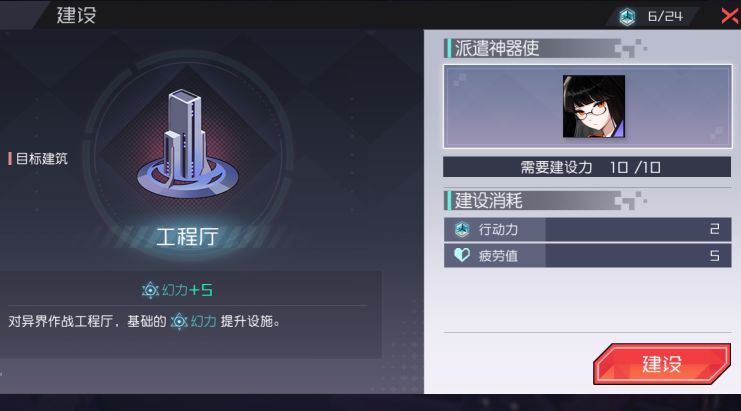
Task: Click the red 建设 build button
Action: [x=662, y=363]
